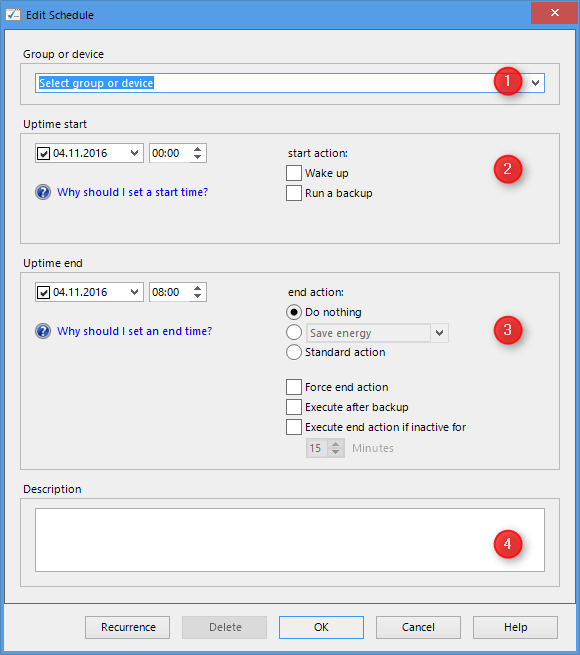This screenshot has height=655, width=580.
Task: Increase uptime start time with up arrow
Action: pyautogui.click(x=197, y=149)
